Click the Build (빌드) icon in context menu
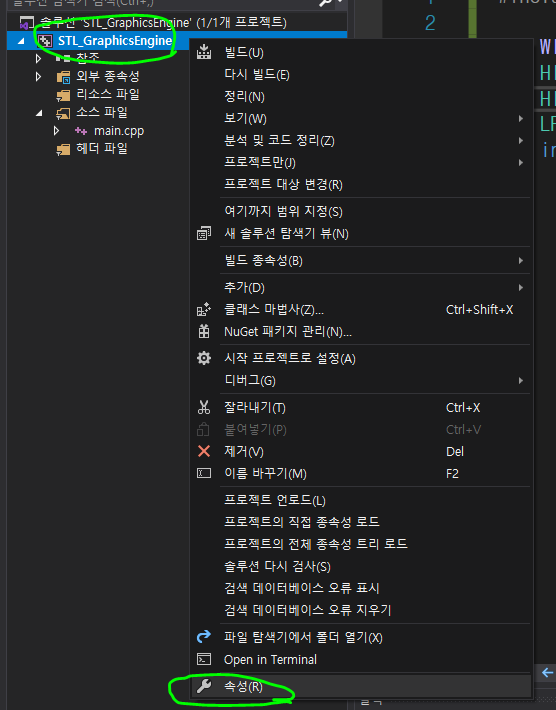The height and width of the screenshot is (710, 556). (204, 52)
